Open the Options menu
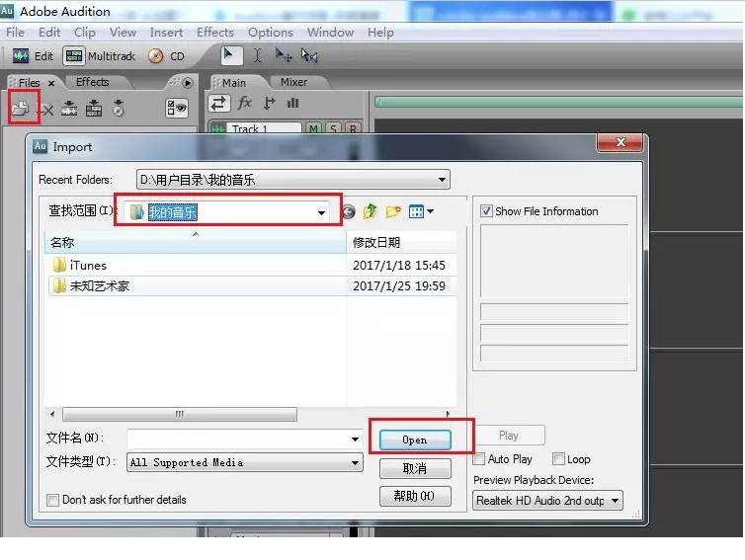745x560 pixels. pyautogui.click(x=271, y=33)
